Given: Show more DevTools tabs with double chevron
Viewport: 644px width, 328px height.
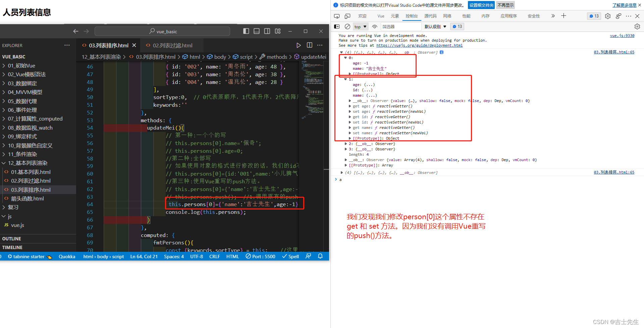Looking at the screenshot, I should coord(553,16).
